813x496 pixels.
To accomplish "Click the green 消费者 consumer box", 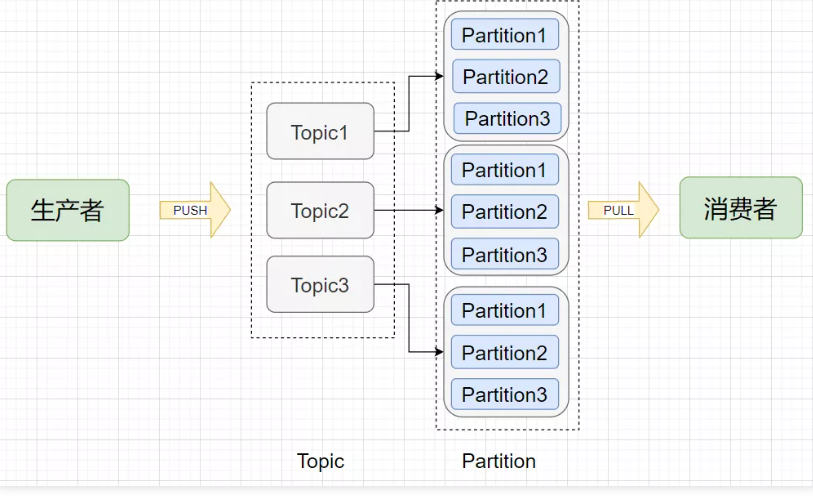I will 740,208.
